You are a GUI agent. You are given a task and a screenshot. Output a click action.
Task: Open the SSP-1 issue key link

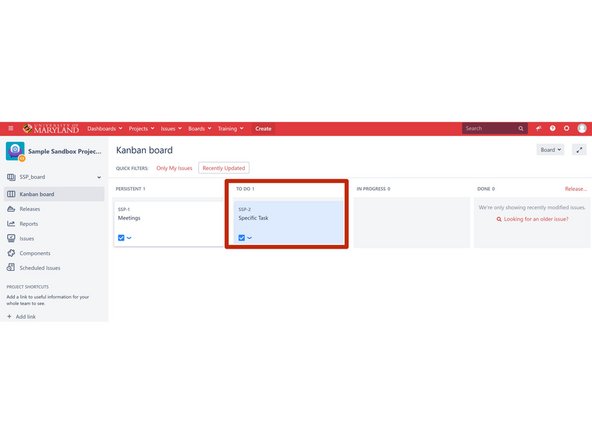(123, 209)
